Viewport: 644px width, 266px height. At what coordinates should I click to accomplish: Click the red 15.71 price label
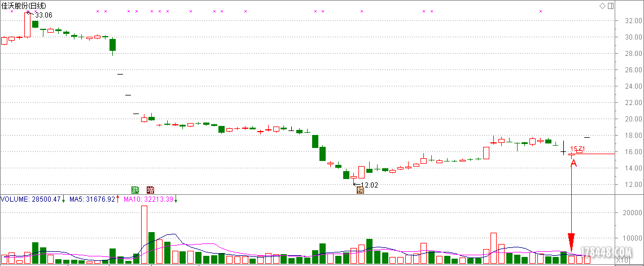click(579, 149)
